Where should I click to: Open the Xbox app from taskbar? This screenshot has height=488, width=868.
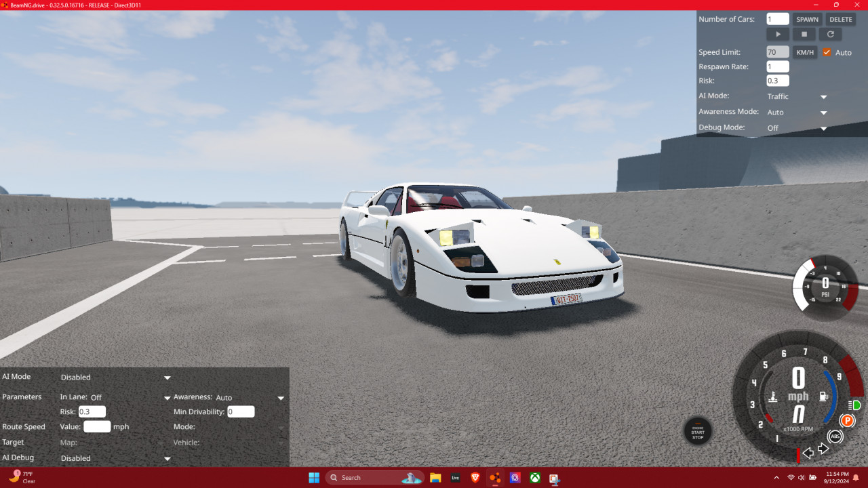535,478
